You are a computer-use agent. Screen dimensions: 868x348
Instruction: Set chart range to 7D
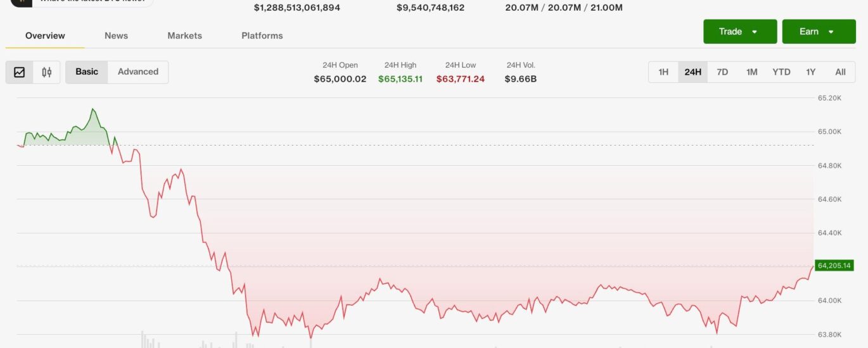click(722, 72)
